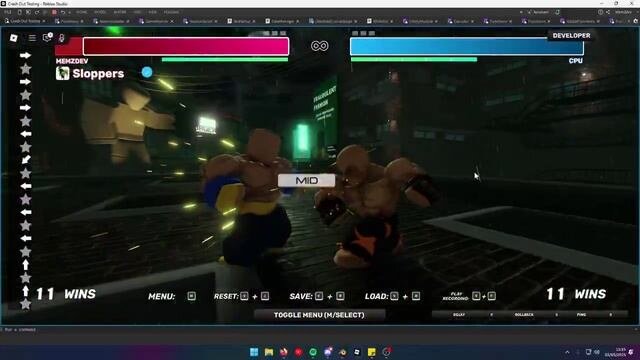Image resolution: width=640 pixels, height=360 pixels.
Task: Open Spotify from the taskbar
Action: [x=313, y=352]
